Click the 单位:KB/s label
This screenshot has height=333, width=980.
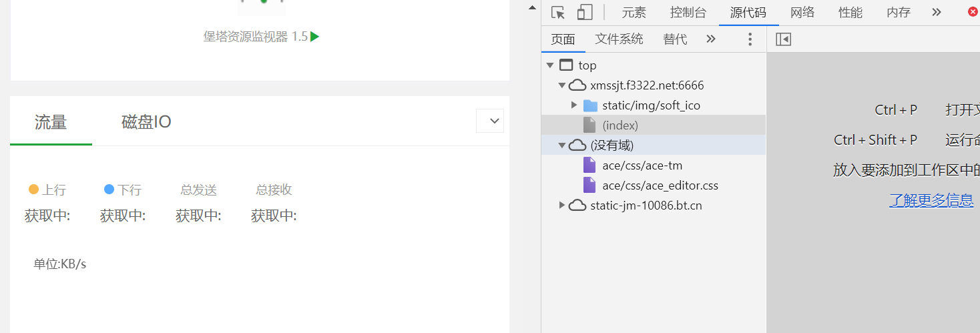(60, 264)
